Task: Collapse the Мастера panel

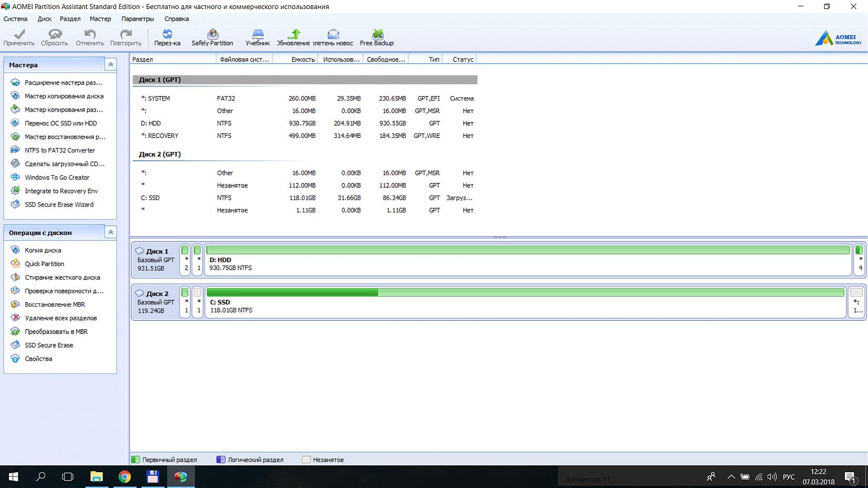Action: pyautogui.click(x=110, y=65)
